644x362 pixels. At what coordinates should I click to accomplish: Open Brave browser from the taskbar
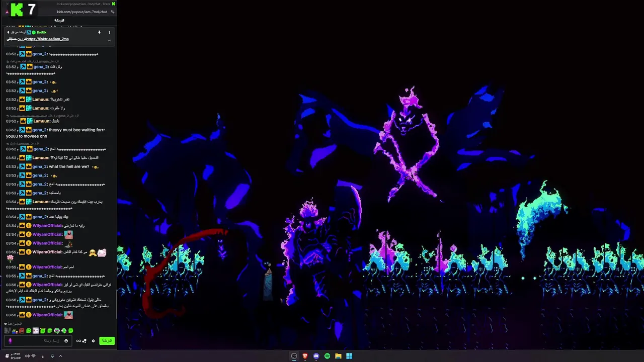[x=305, y=356]
